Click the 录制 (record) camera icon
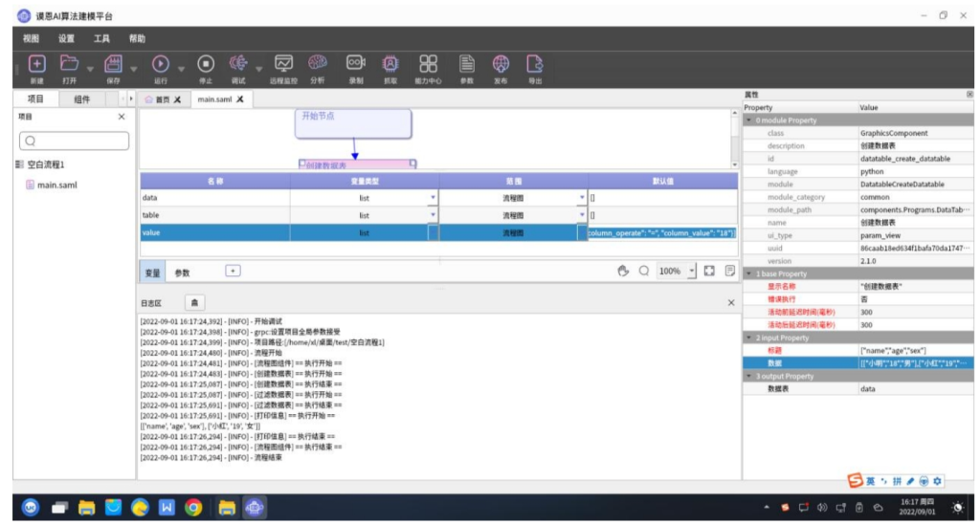The image size is (980, 524). click(x=356, y=63)
